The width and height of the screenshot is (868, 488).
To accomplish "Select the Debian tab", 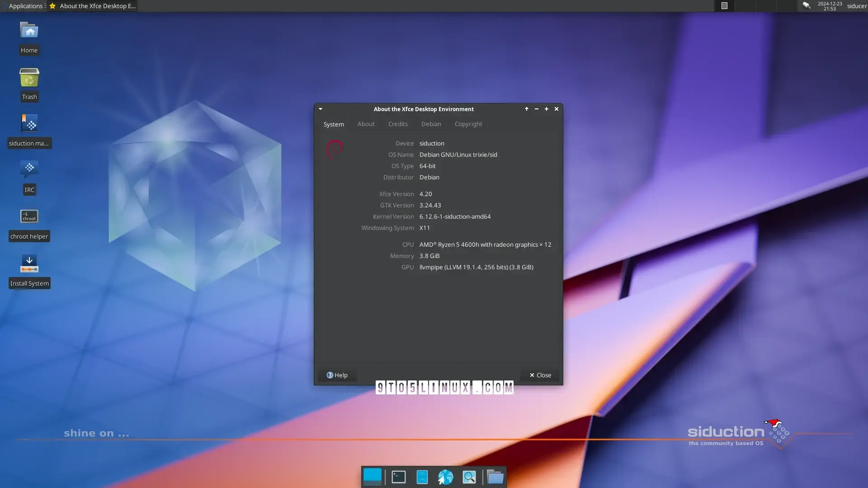I will [x=431, y=124].
